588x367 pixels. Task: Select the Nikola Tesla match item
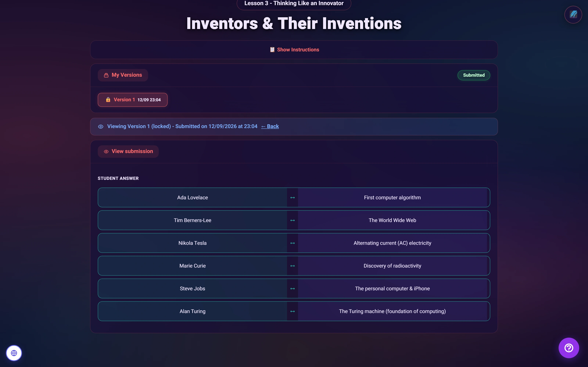pyautogui.click(x=192, y=243)
